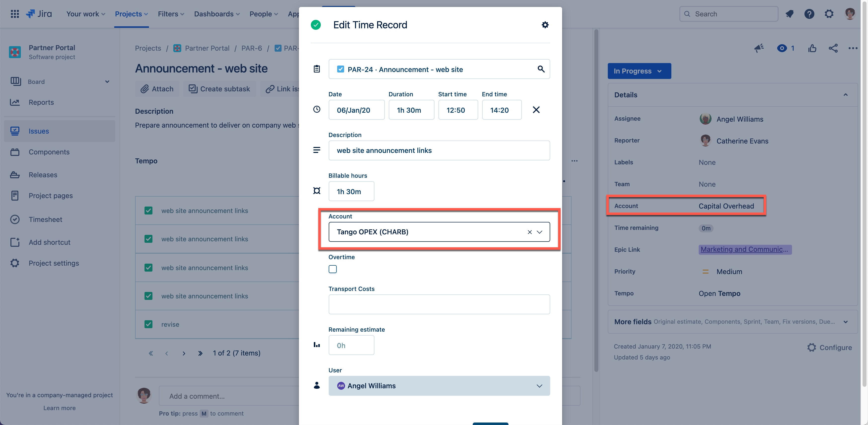Open the In Progress status dropdown

point(639,71)
